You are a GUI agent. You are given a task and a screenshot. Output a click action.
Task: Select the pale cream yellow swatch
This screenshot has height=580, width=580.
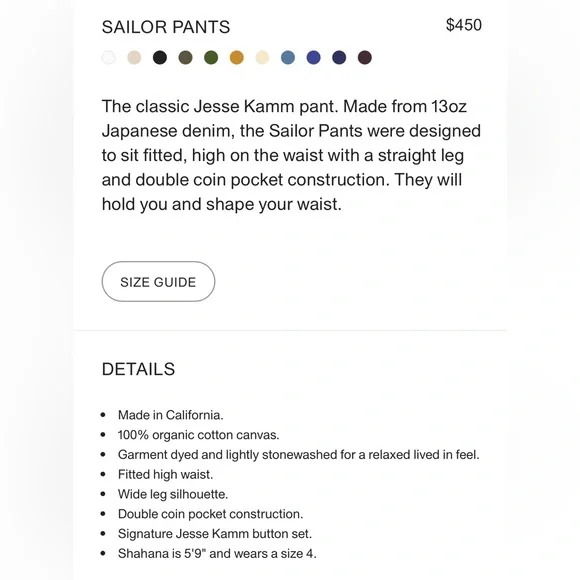[262, 58]
